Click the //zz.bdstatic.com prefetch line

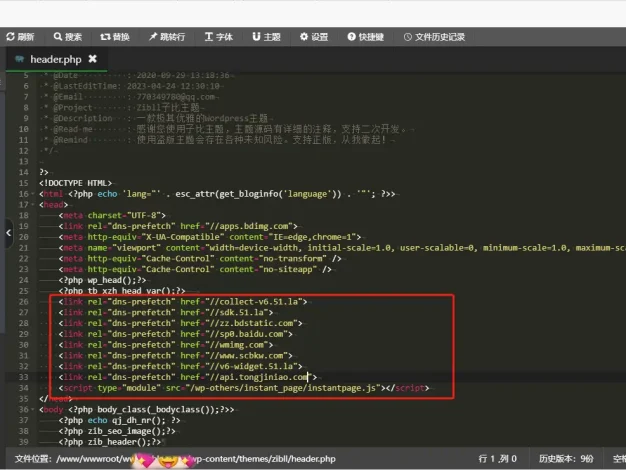pyautogui.click(x=180, y=323)
